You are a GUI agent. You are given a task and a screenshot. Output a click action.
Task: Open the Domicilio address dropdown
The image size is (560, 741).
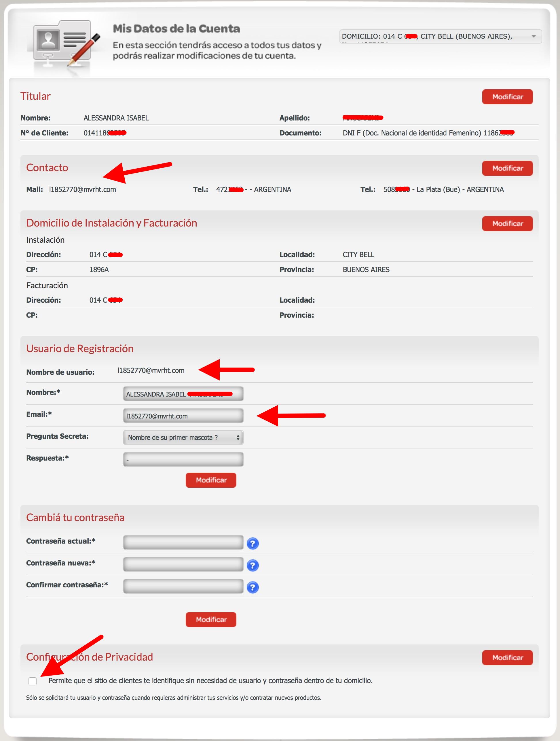click(x=440, y=37)
